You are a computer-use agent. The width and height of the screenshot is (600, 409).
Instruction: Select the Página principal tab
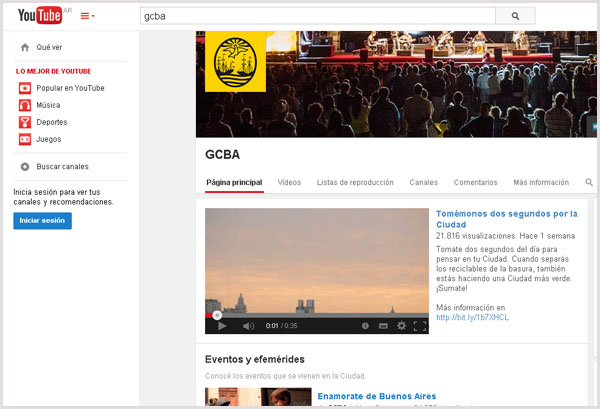[234, 183]
